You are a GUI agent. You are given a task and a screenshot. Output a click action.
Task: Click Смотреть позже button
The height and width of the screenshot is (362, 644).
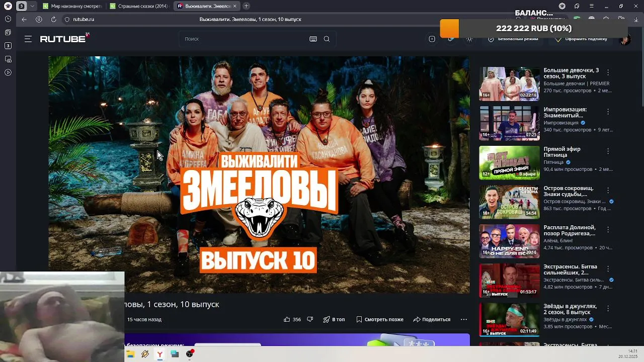click(x=380, y=319)
